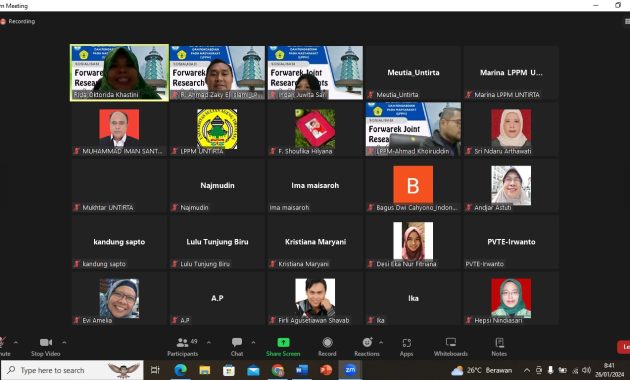Click the Stop Video camera icon
Image resolution: width=630 pixels, height=380 pixels.
pyautogui.click(x=45, y=343)
